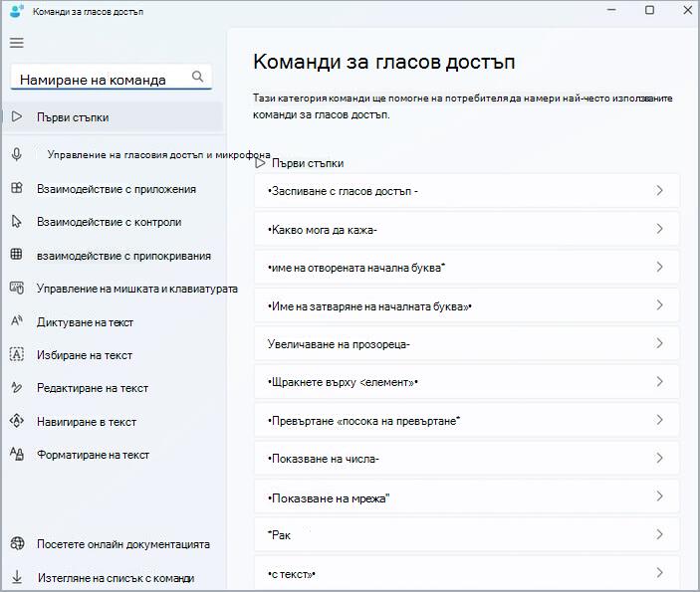Click the Показване на числа text
Viewport: 700px width, 592px height.
(x=324, y=459)
